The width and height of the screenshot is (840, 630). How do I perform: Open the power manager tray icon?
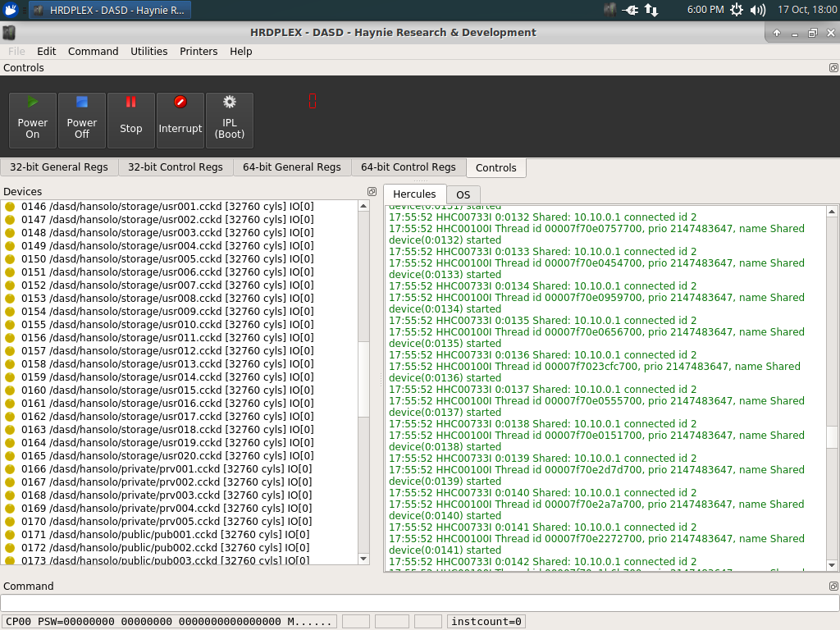click(737, 10)
